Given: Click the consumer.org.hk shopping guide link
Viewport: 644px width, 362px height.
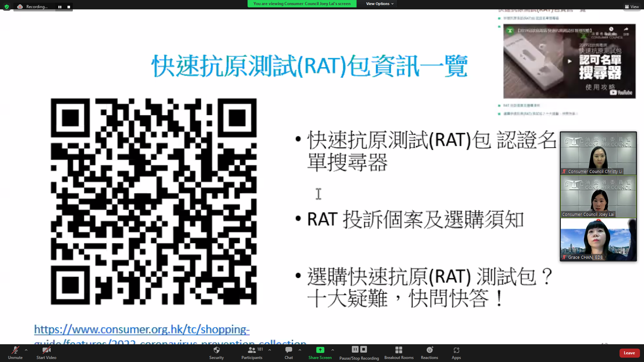Looking at the screenshot, I should click(170, 334).
